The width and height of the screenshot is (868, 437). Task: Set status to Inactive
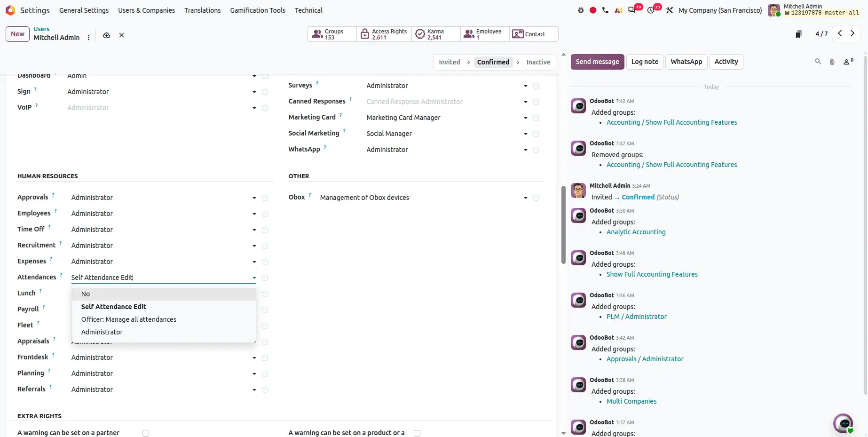point(538,62)
